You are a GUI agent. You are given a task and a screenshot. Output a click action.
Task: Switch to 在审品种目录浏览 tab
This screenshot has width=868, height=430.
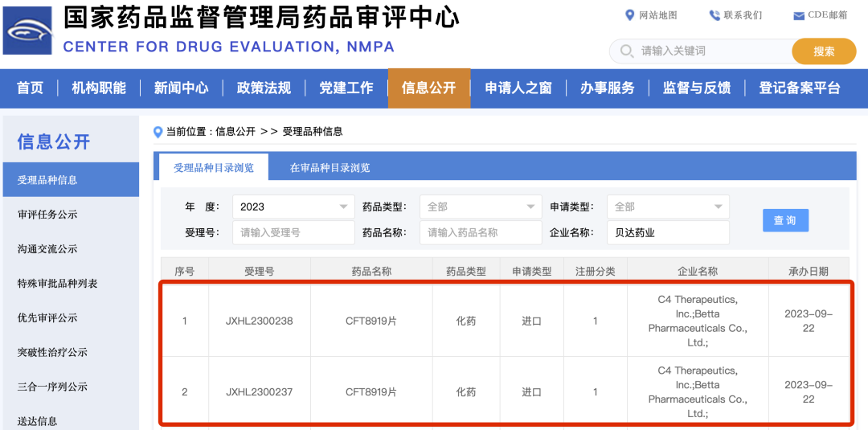coord(330,168)
